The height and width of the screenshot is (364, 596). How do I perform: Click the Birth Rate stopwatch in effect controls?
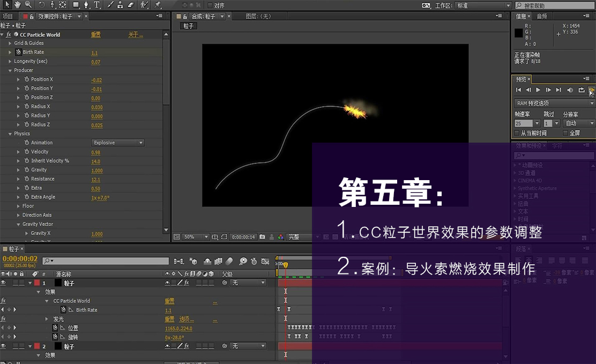point(18,52)
